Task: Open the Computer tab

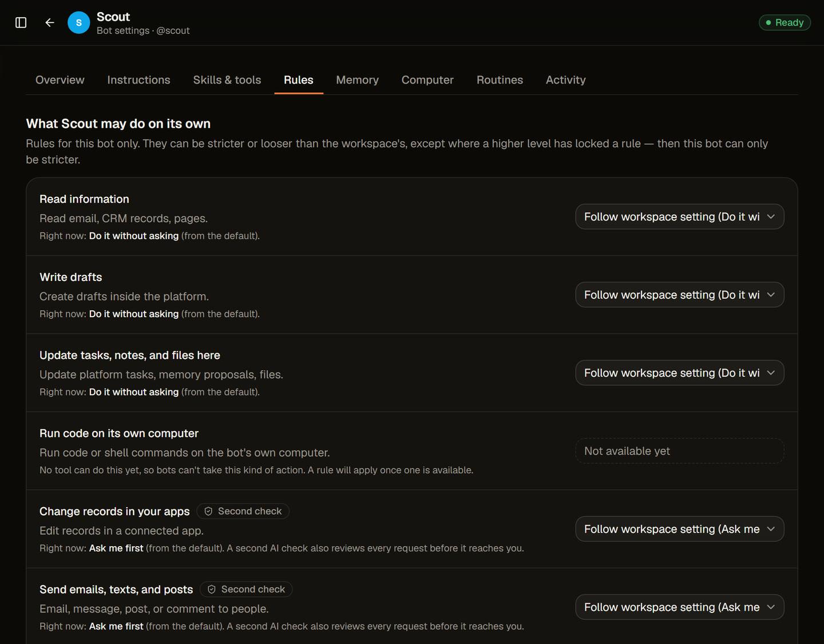Action: click(x=427, y=80)
